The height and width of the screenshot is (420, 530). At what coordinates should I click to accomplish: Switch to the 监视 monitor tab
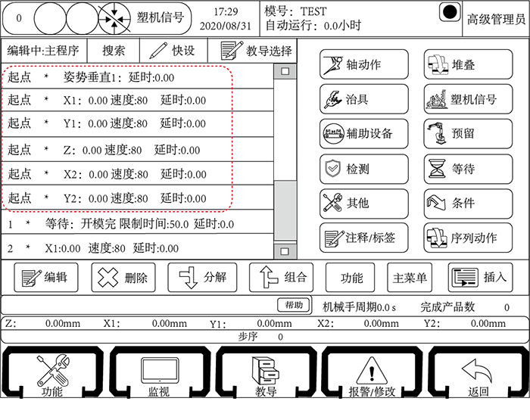tap(158, 376)
